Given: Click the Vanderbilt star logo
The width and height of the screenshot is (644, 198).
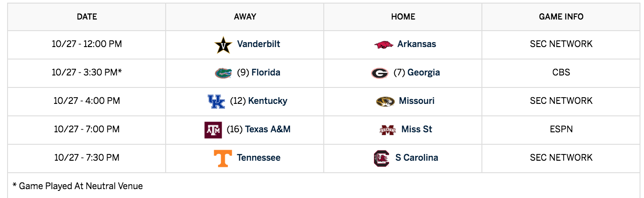Looking at the screenshot, I should (223, 45).
